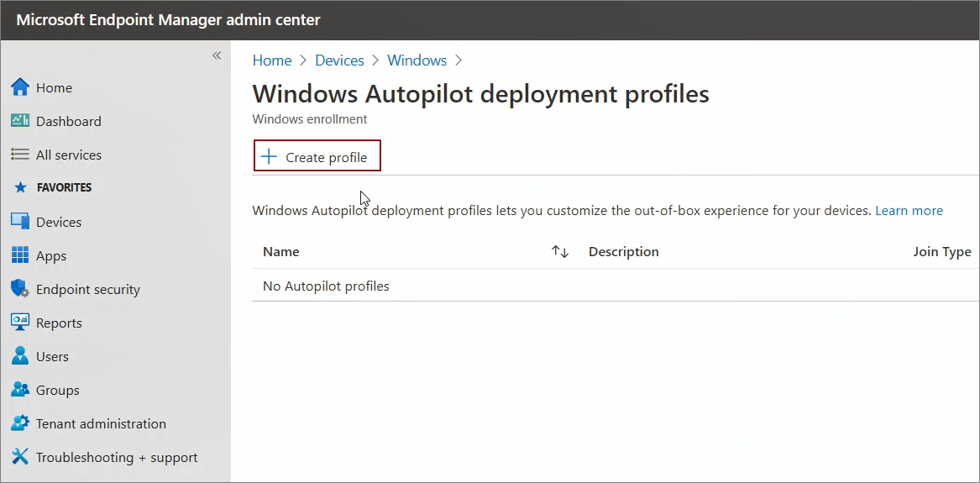Click the Windows enrollment subtitle
This screenshot has height=483, width=980.
(x=309, y=118)
